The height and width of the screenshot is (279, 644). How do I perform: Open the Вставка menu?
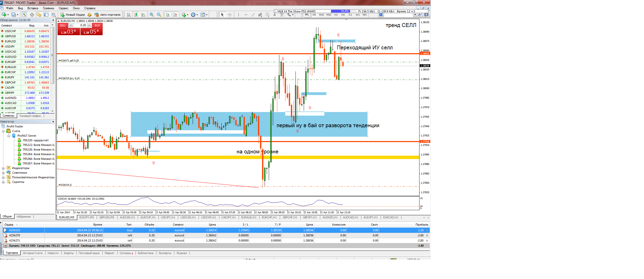click(33, 8)
